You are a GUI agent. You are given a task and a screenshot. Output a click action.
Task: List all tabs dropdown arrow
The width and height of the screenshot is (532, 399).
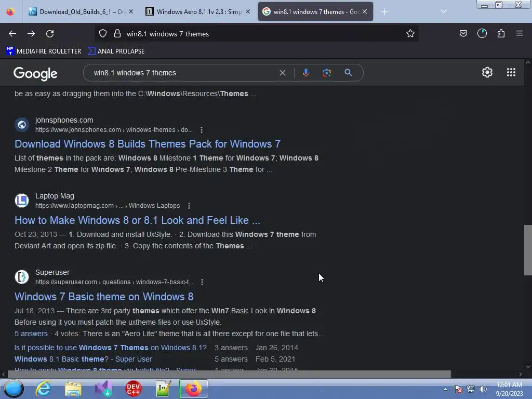tap(443, 11)
